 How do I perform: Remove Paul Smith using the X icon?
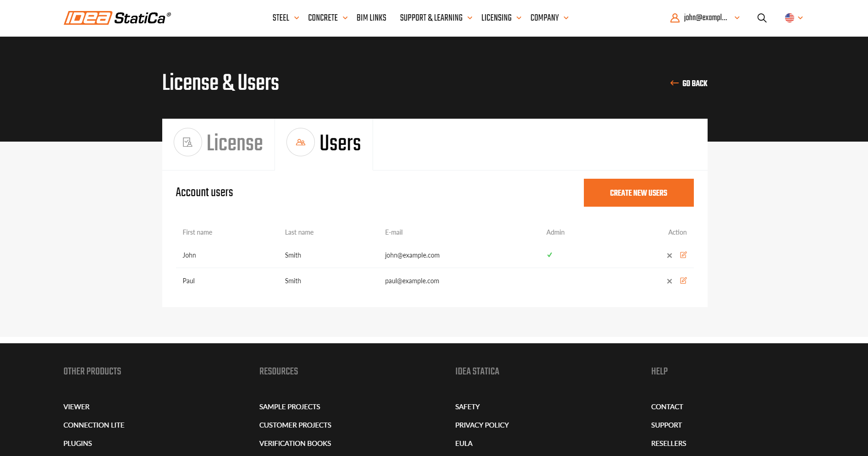(x=669, y=281)
